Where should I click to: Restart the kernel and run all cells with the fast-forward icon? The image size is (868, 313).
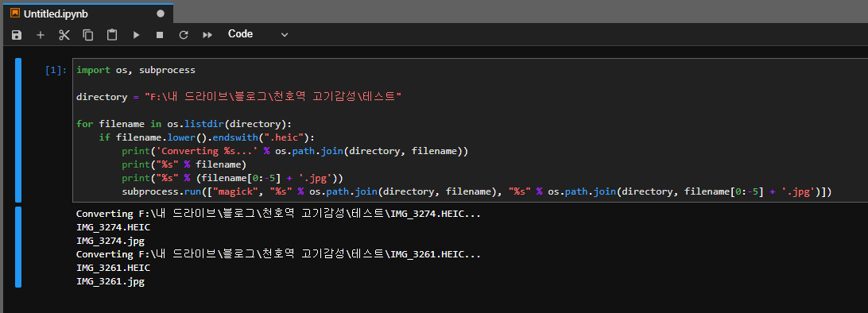point(207,35)
